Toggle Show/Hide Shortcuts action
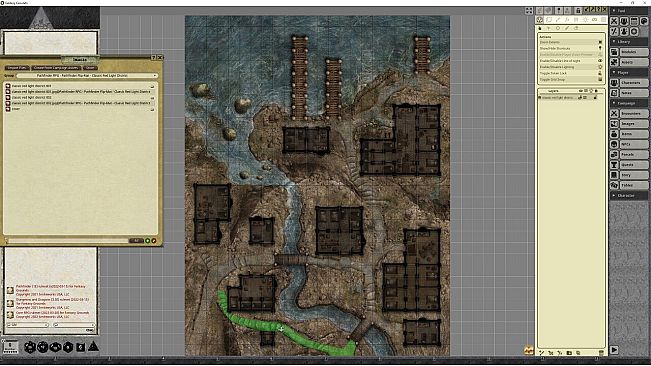This screenshot has height=366, width=651. coord(571,49)
